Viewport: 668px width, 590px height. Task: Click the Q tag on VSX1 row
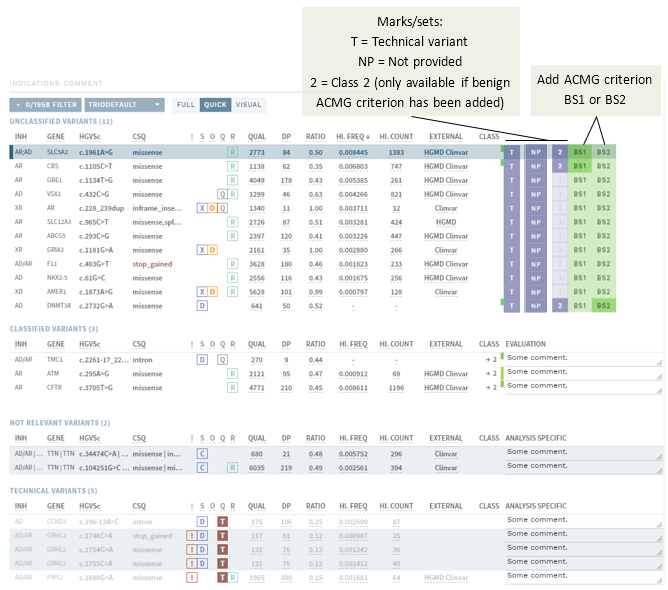tap(222, 193)
